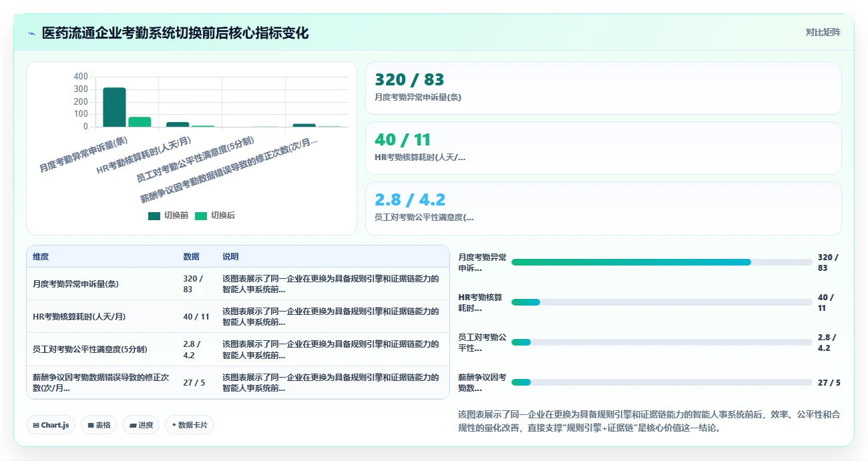Click progress value 320 / 83
868x461 pixels.
click(828, 262)
